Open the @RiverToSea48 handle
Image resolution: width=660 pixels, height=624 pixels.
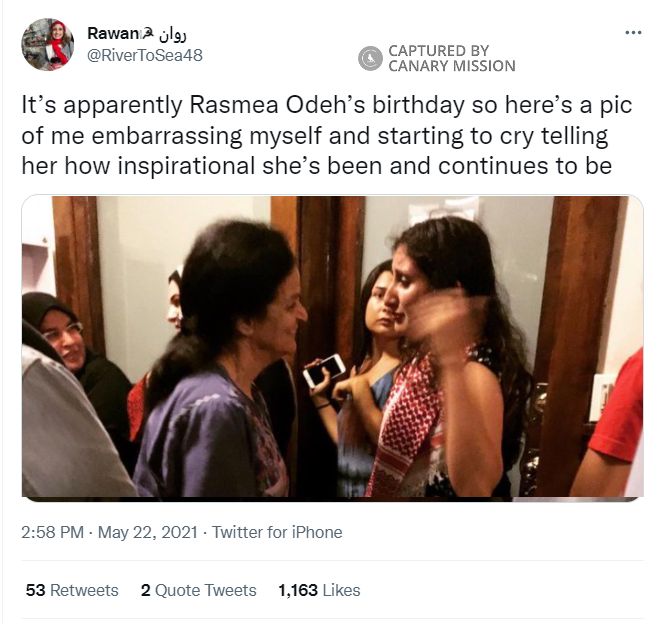(145, 55)
